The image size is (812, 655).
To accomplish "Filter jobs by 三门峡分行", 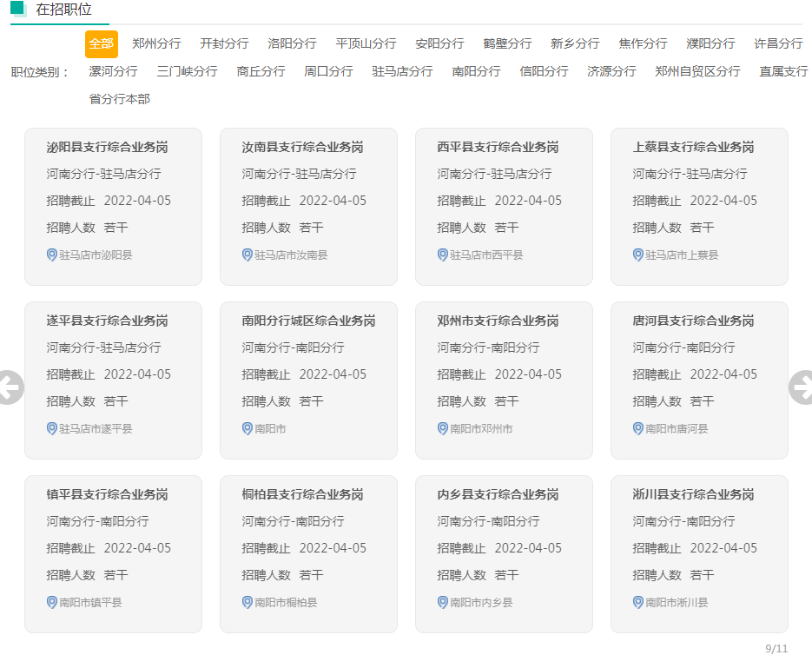I will pyautogui.click(x=187, y=71).
